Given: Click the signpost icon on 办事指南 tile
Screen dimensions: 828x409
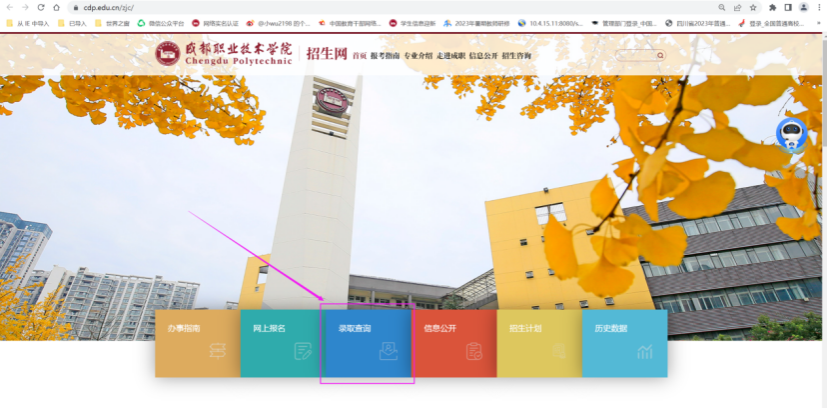Looking at the screenshot, I should coord(218,351).
